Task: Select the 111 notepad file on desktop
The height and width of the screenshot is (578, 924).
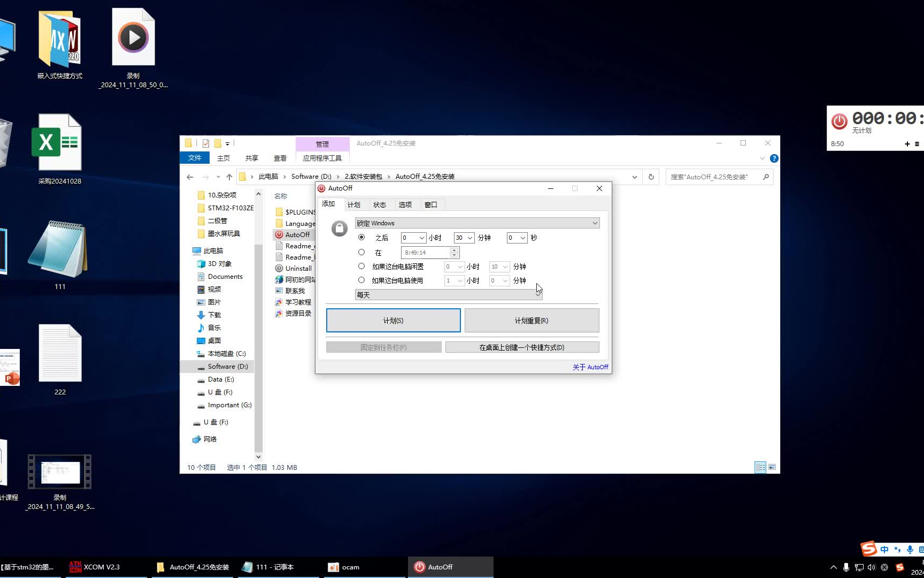Action: (59, 255)
